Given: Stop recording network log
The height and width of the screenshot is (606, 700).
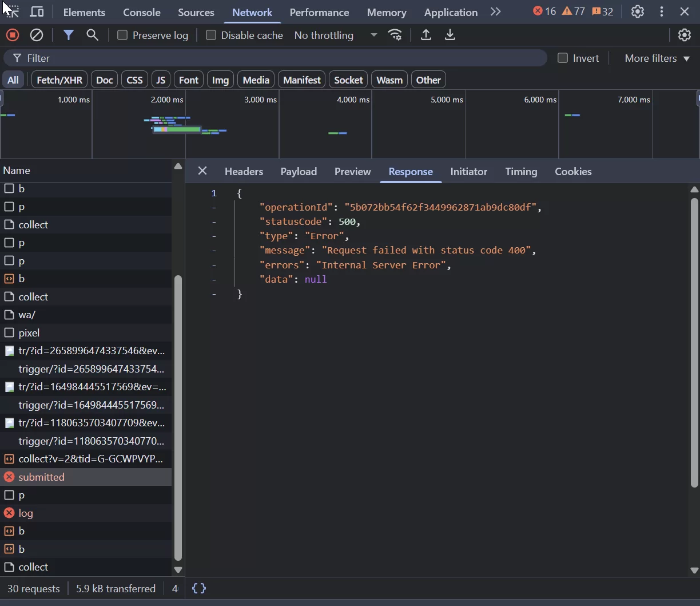Looking at the screenshot, I should point(13,35).
